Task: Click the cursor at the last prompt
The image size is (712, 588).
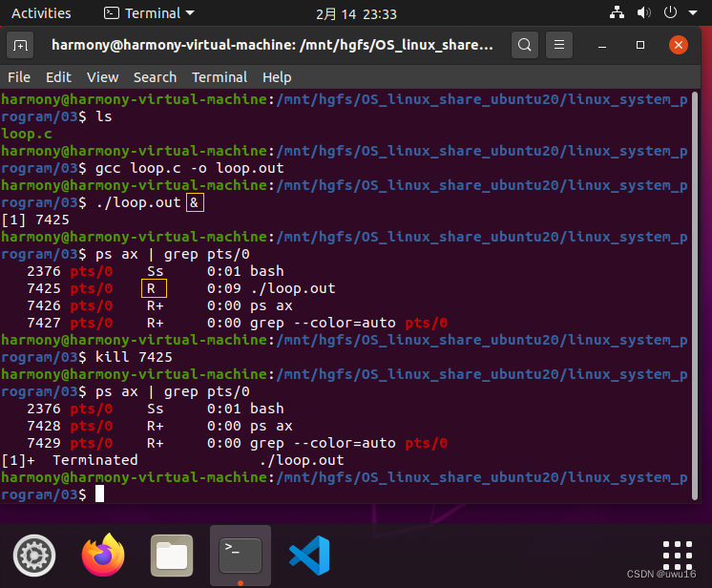Action: point(99,494)
